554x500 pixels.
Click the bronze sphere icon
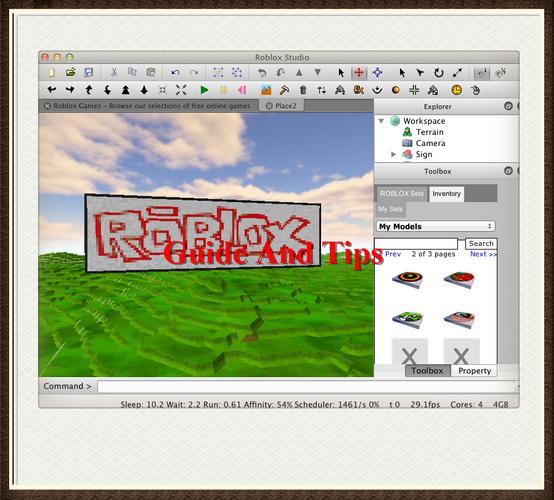(396, 90)
